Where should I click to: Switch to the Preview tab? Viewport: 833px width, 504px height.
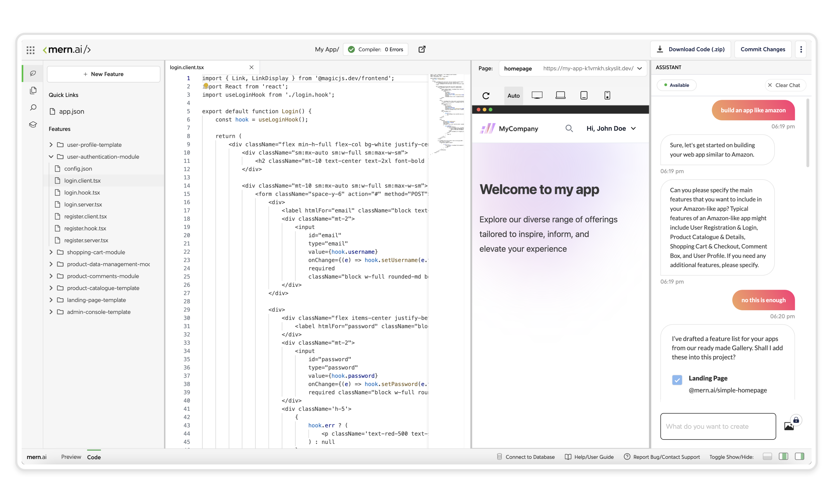(71, 457)
